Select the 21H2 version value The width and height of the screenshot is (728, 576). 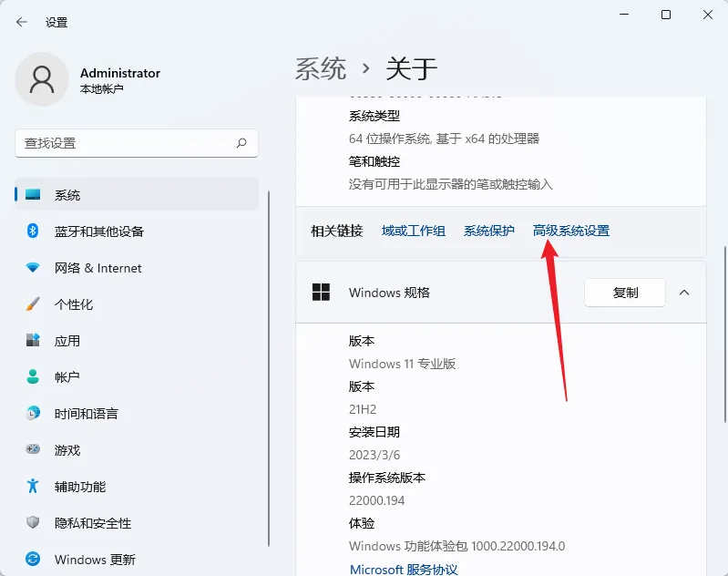click(x=363, y=409)
